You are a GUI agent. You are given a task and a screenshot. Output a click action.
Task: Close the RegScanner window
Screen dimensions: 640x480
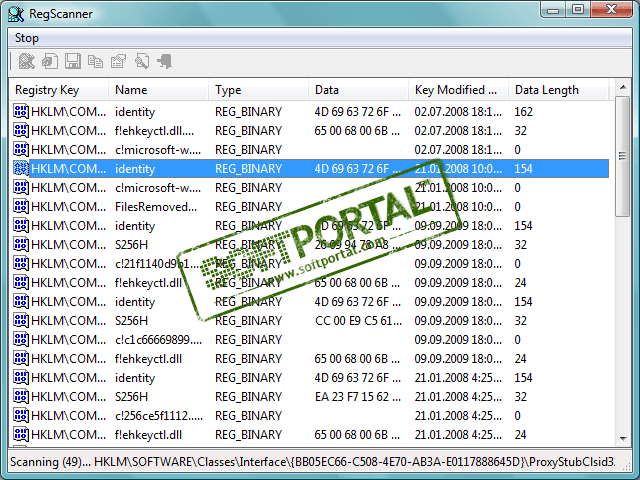tap(611, 10)
